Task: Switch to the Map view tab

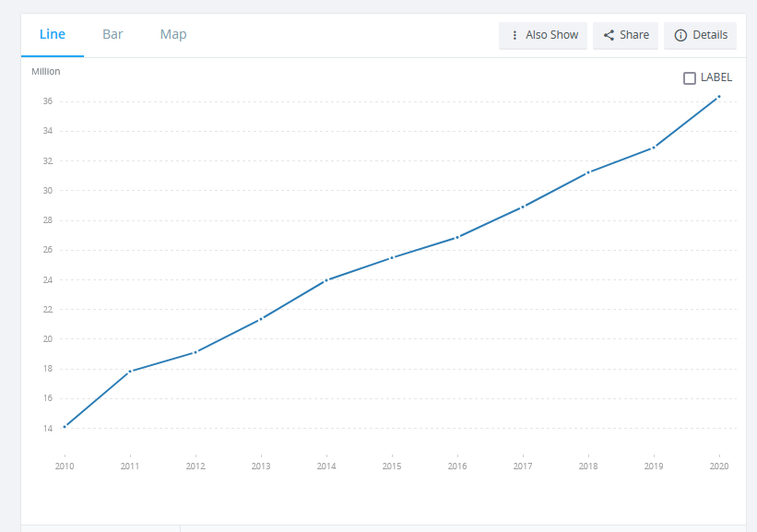Action: [x=173, y=34]
